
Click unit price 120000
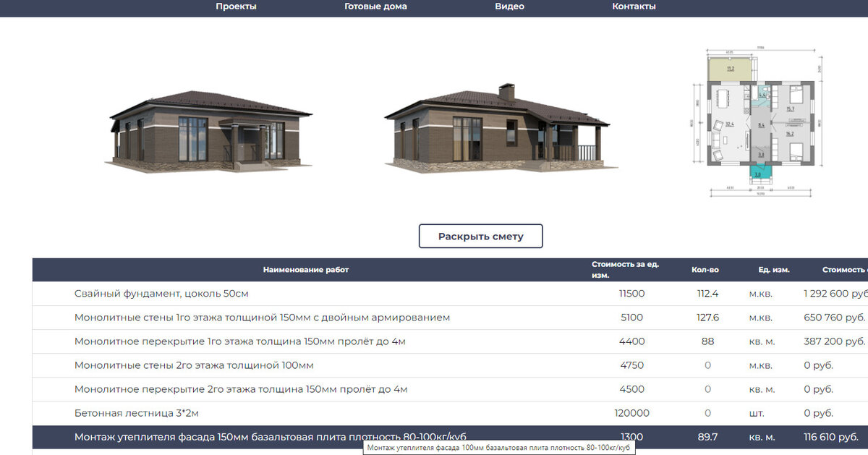(631, 413)
